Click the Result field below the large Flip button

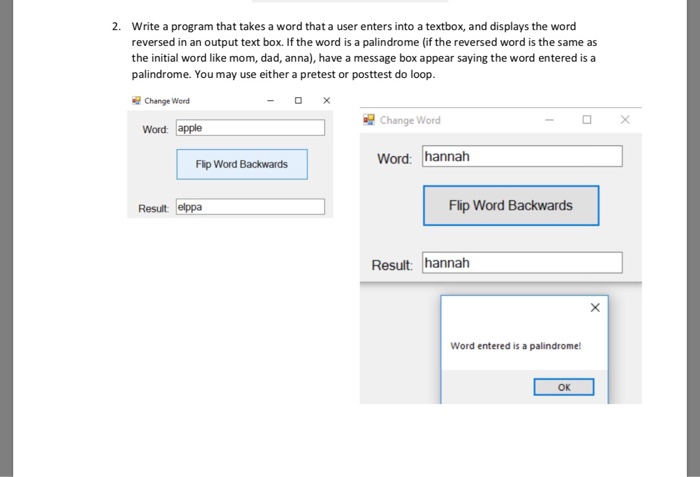pyautogui.click(x=522, y=263)
